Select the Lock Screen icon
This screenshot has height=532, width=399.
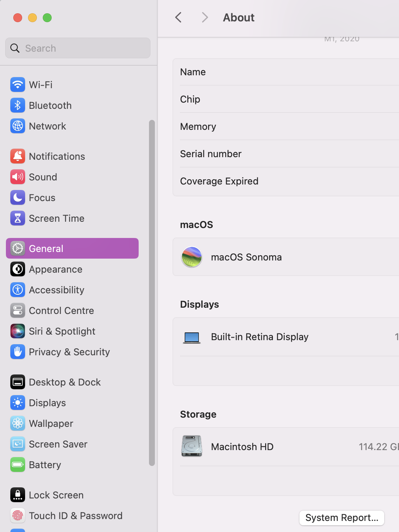pyautogui.click(x=18, y=495)
